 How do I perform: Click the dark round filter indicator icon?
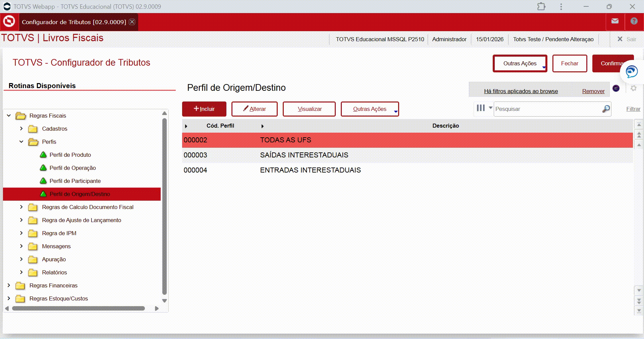click(616, 88)
